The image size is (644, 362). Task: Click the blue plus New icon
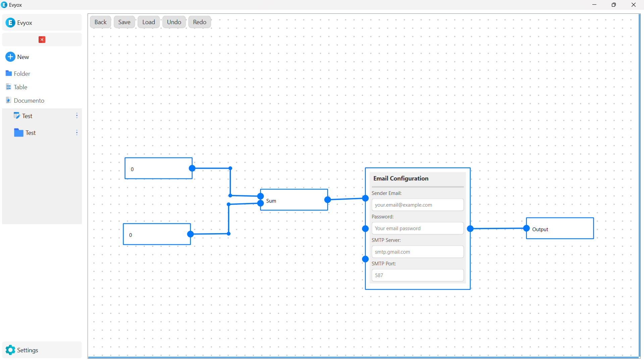click(10, 57)
